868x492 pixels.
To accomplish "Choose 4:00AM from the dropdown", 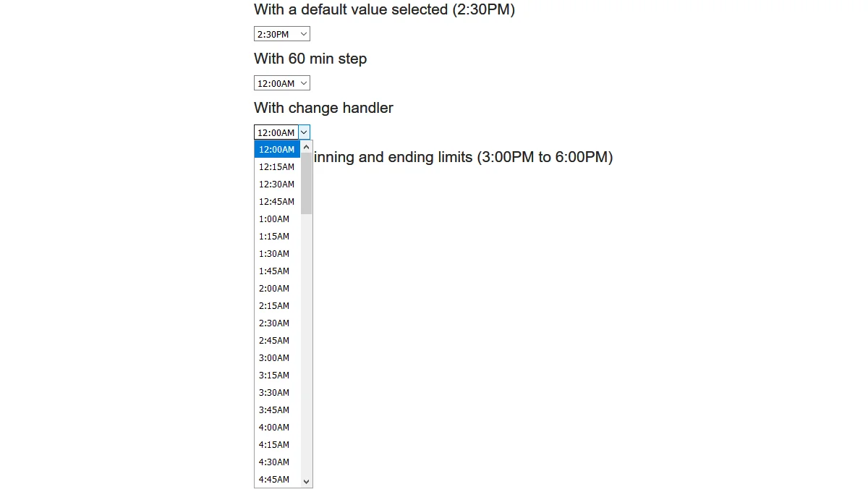I will (x=274, y=427).
